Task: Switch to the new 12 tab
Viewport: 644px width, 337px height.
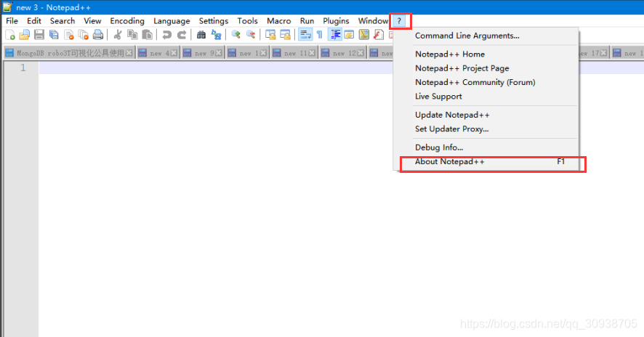Action: [343, 53]
